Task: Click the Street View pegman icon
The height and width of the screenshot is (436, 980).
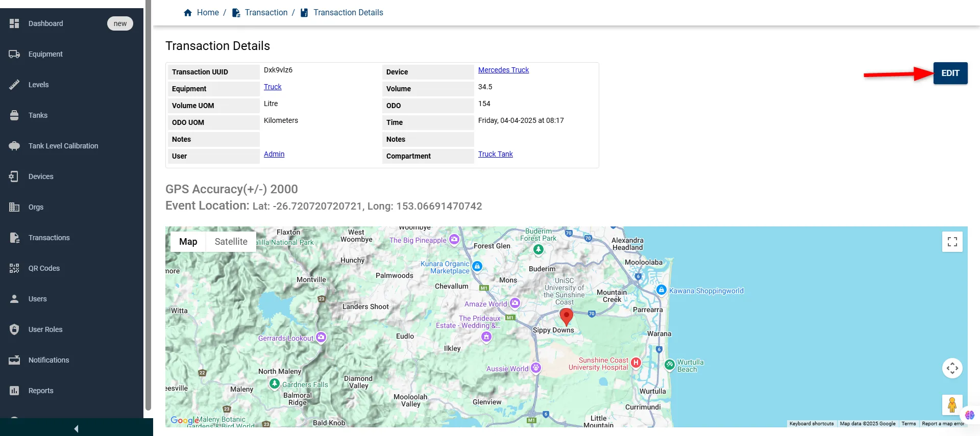Action: coord(952,405)
